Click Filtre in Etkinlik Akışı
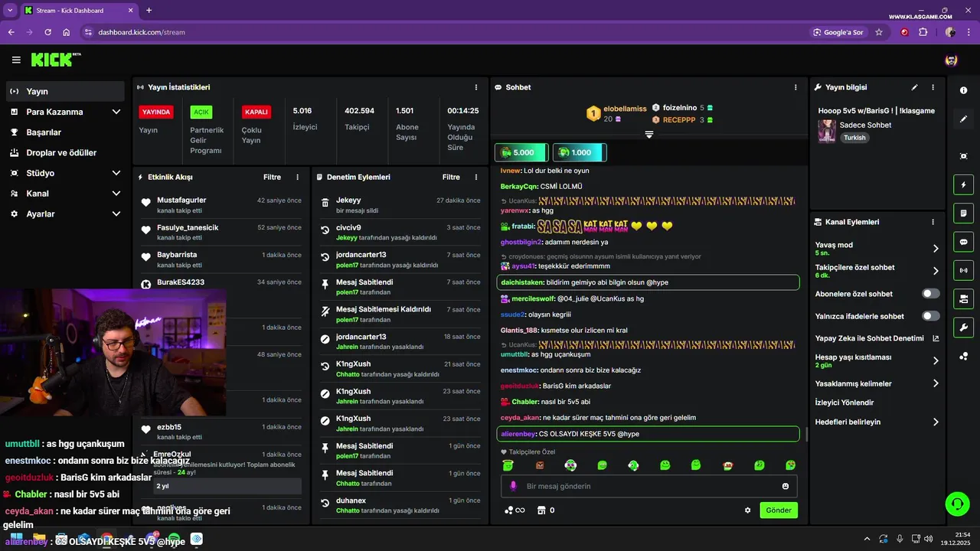The height and width of the screenshot is (551, 980). pos(272,177)
